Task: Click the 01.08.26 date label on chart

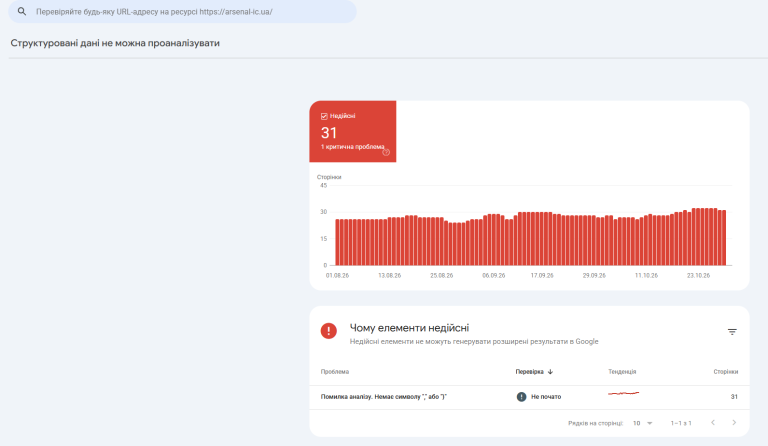Action: 337,276
